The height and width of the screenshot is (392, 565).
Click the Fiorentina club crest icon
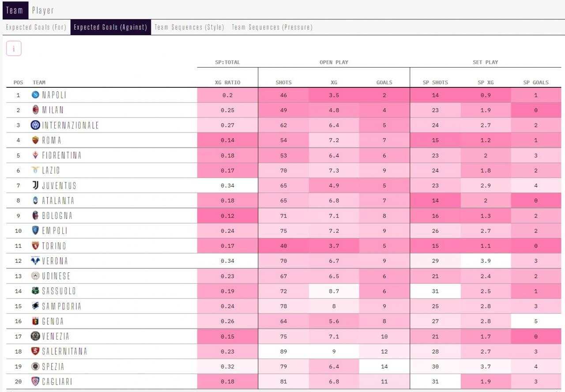pyautogui.click(x=35, y=155)
